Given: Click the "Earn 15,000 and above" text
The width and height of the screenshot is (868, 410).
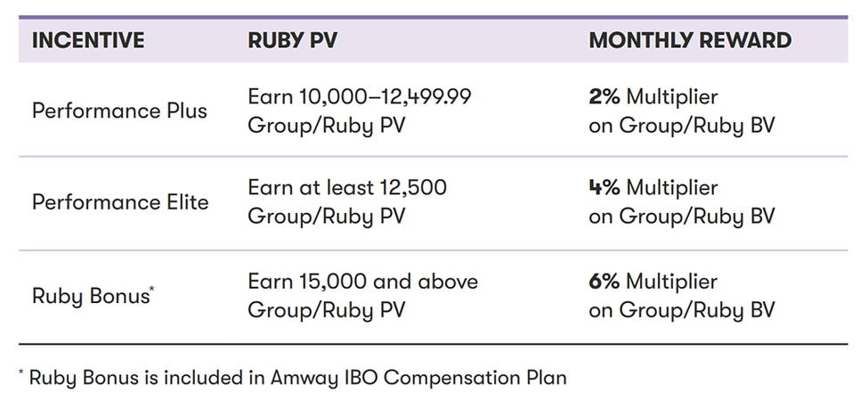Looking at the screenshot, I should tap(362, 282).
